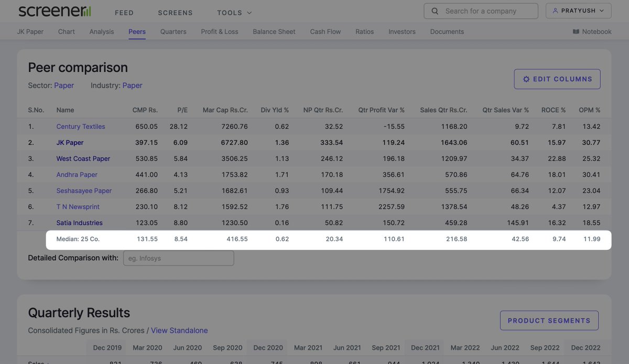The image size is (629, 364).
Task: Open the Satia Industries link
Action: (80, 223)
